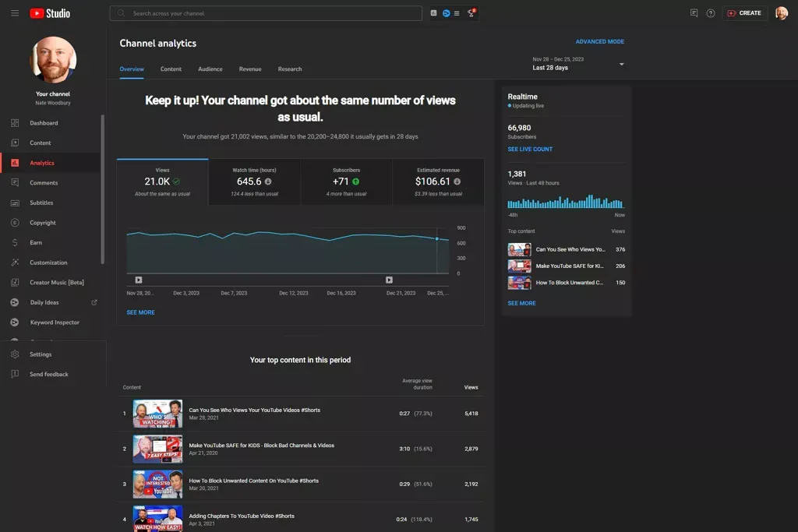The width and height of the screenshot is (798, 532).
Task: Click the realtime 48-hour views bar chart
Action: click(566, 202)
